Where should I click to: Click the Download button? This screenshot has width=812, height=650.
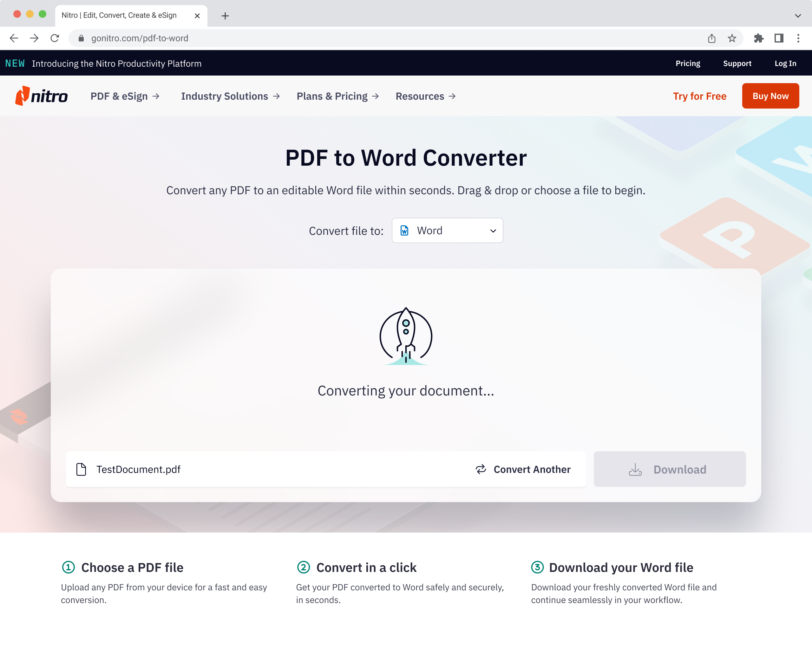pos(669,469)
